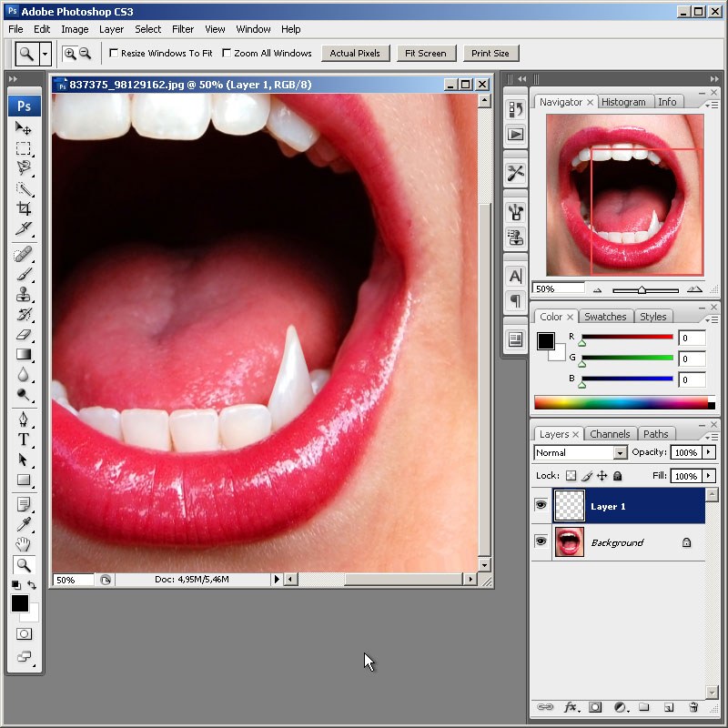
Task: Choose the Zoom Out magnifier icon
Action: click(x=86, y=54)
